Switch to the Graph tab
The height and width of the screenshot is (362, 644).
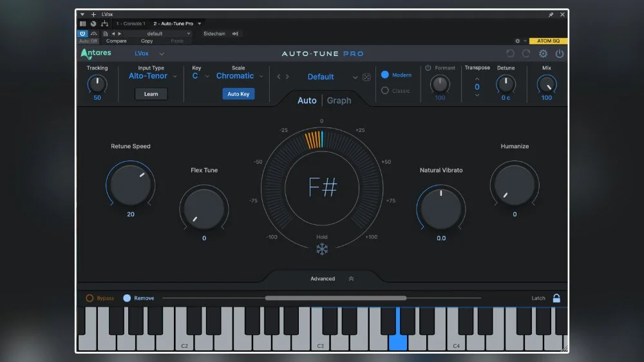[x=339, y=100]
